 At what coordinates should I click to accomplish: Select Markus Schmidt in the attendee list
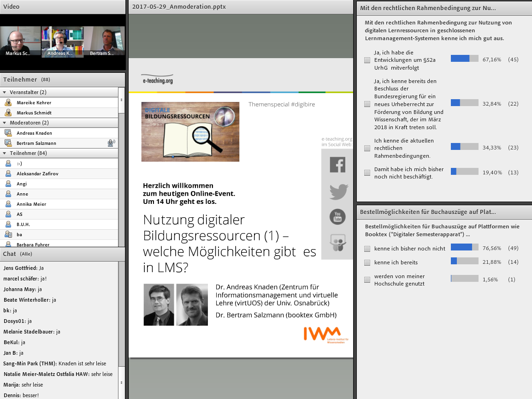tap(59, 113)
